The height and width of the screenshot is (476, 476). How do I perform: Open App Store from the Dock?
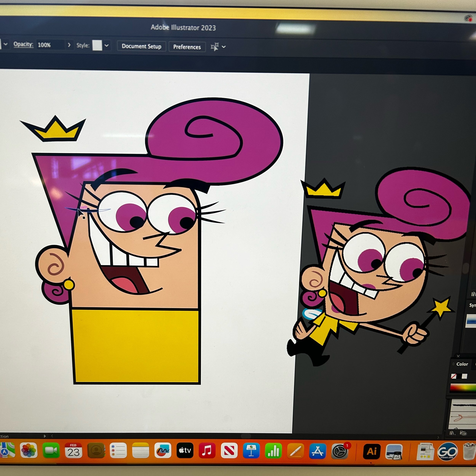tap(318, 451)
